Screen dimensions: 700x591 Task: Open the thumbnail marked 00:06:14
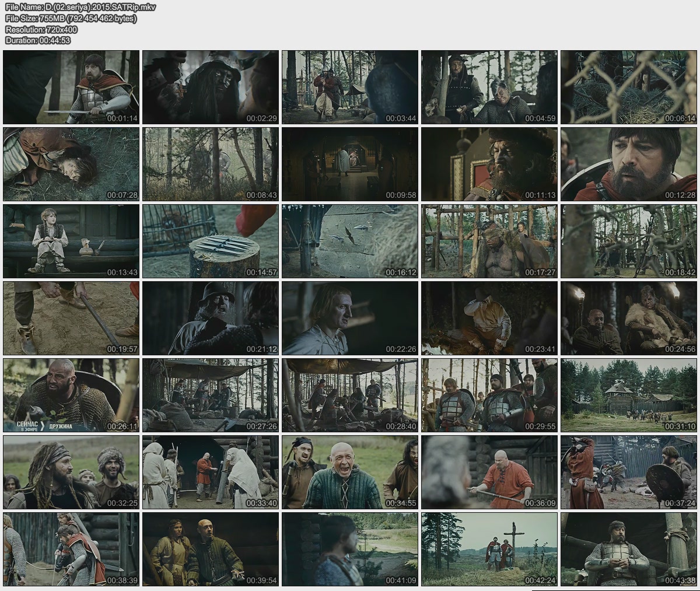tap(629, 87)
